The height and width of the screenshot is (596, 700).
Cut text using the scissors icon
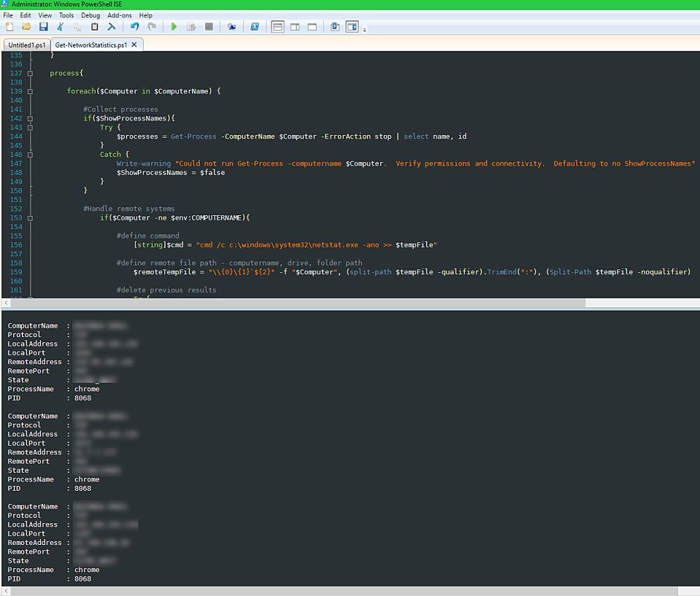coord(60,26)
